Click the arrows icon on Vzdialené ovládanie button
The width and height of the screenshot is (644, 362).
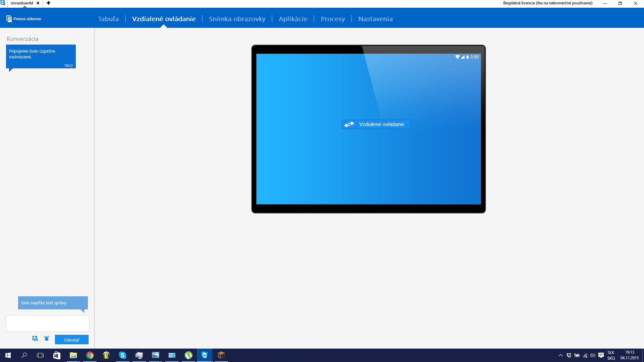pyautogui.click(x=349, y=124)
